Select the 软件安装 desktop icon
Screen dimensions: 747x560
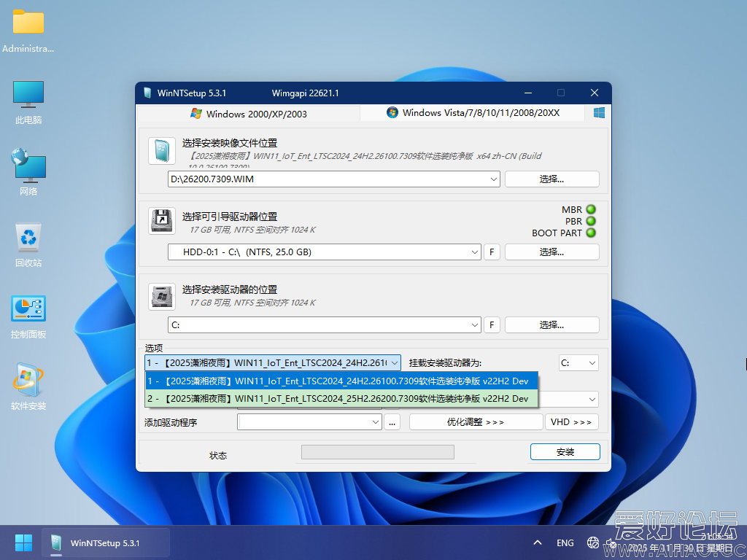(x=28, y=387)
